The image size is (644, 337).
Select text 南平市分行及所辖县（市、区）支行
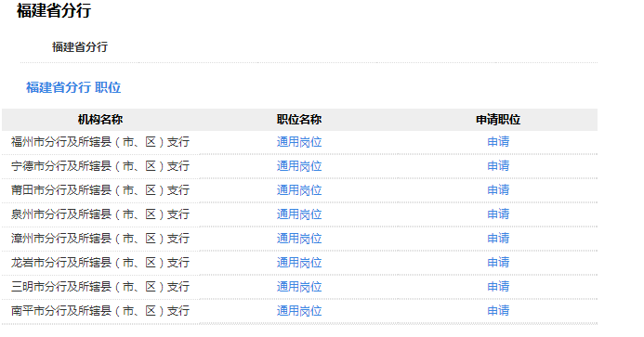point(100,311)
